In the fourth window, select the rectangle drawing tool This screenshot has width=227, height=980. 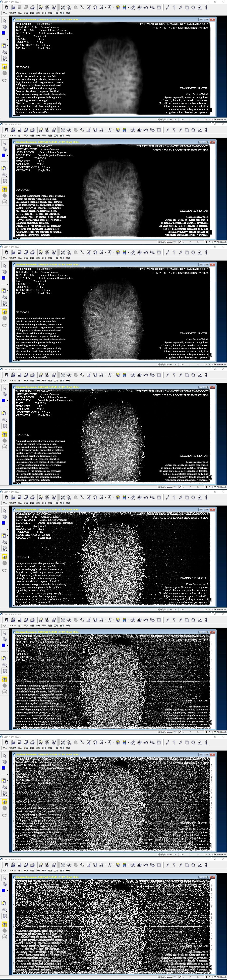coord(187,375)
